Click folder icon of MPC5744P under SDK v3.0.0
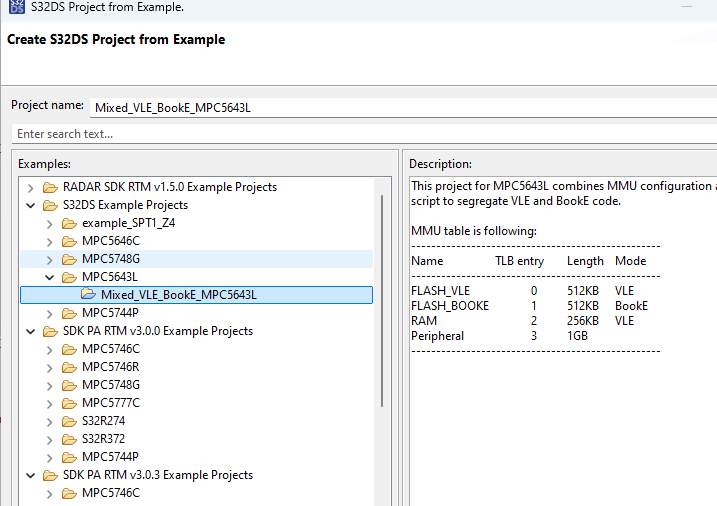The height and width of the screenshot is (506, 717). [69, 457]
